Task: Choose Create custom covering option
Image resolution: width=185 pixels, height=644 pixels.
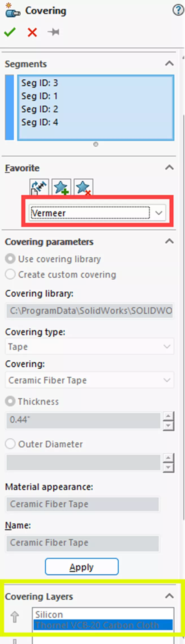Action: [x=10, y=274]
